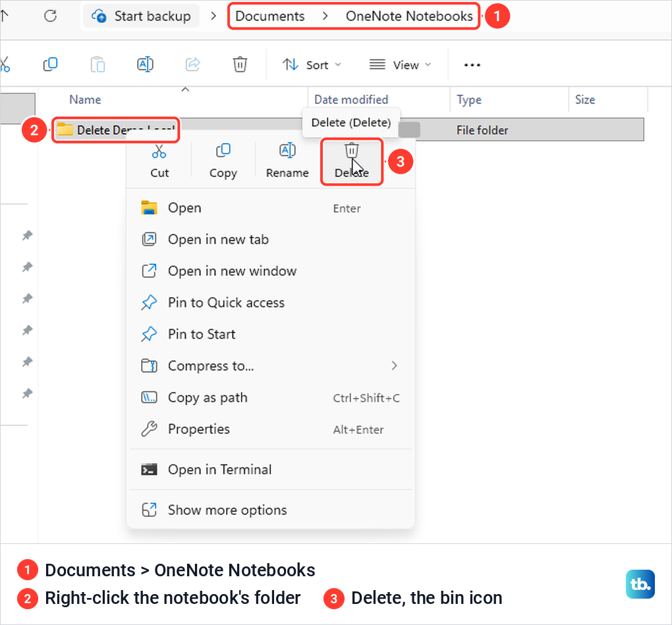This screenshot has width=672, height=625.
Task: Sort by the Type column header
Action: (469, 100)
